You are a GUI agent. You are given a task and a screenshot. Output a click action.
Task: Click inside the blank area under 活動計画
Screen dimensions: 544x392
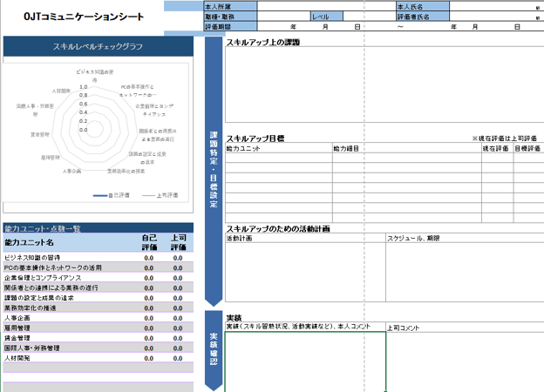[x=305, y=272]
